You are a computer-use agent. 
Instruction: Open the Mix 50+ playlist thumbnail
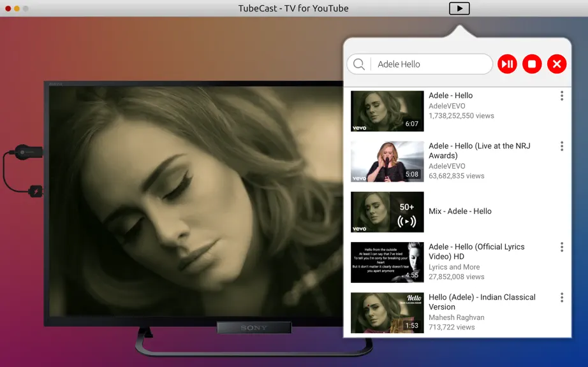[x=387, y=212]
